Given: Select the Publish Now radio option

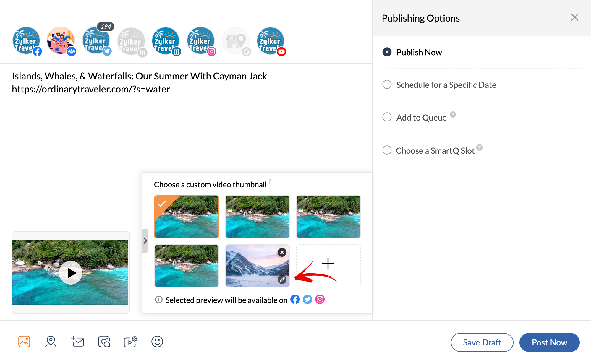Looking at the screenshot, I should point(387,52).
